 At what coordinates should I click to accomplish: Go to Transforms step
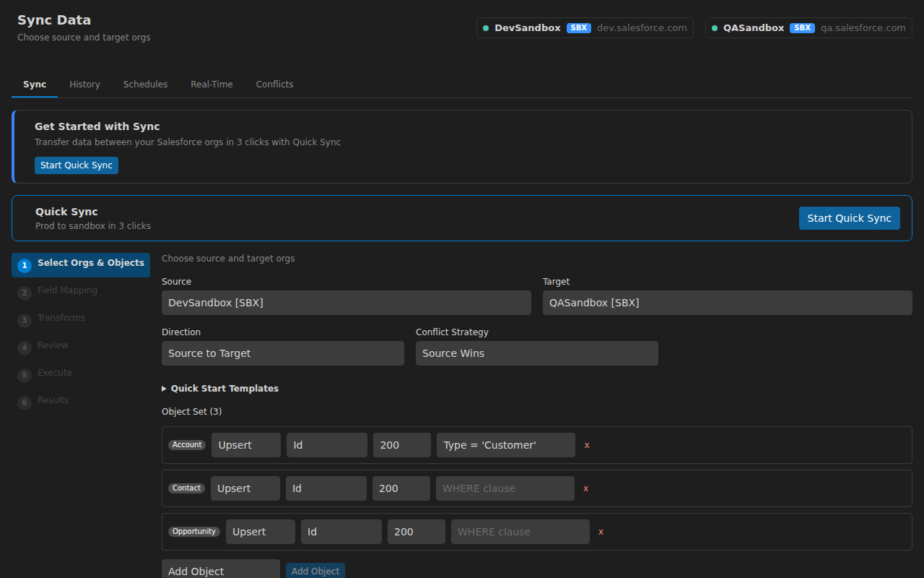tap(81, 320)
